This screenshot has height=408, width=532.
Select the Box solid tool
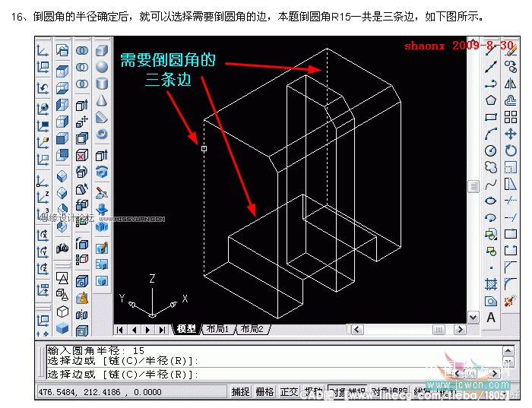[x=101, y=51]
